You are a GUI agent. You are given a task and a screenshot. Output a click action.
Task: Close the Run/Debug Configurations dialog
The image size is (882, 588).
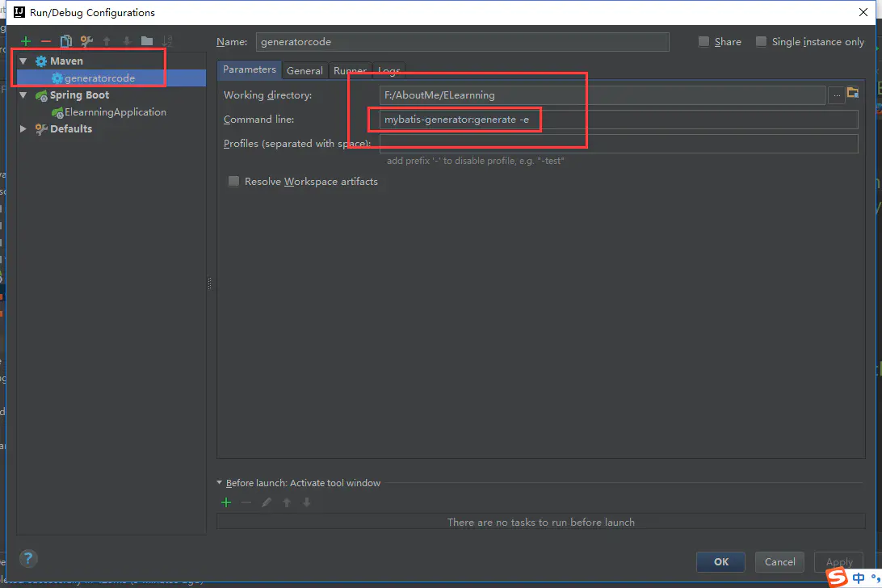click(863, 12)
